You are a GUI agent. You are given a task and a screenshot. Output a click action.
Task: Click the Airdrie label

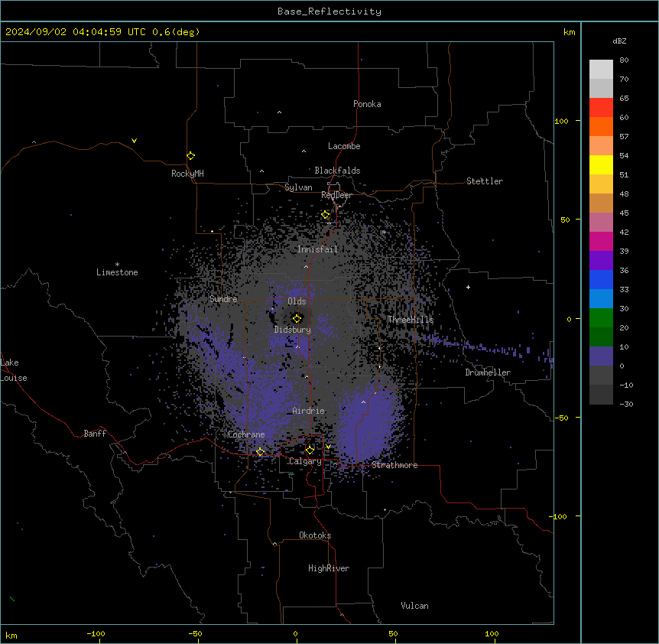309,411
